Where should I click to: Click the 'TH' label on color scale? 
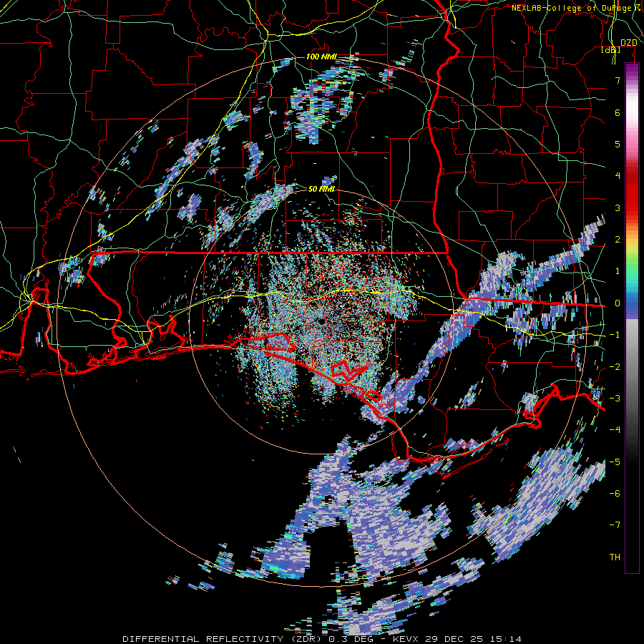click(x=615, y=557)
